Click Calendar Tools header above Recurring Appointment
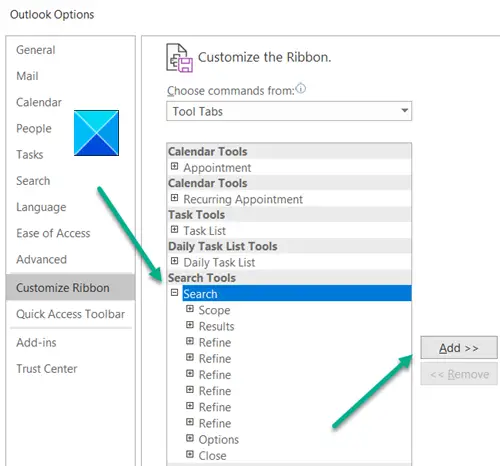 [289, 183]
